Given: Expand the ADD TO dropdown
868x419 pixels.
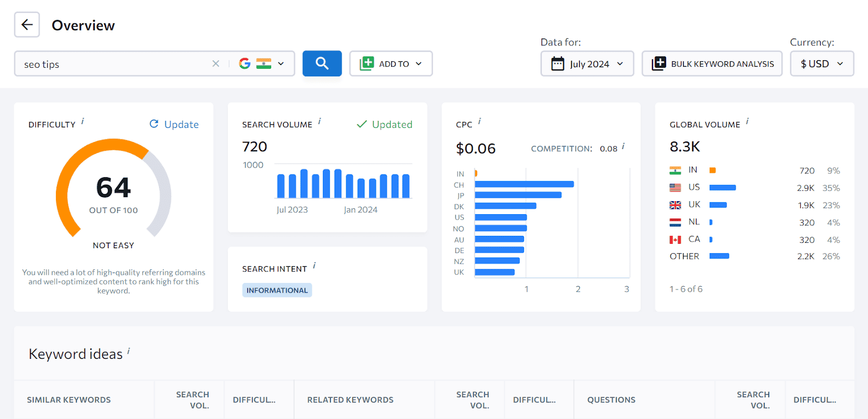Looking at the screenshot, I should tap(391, 64).
